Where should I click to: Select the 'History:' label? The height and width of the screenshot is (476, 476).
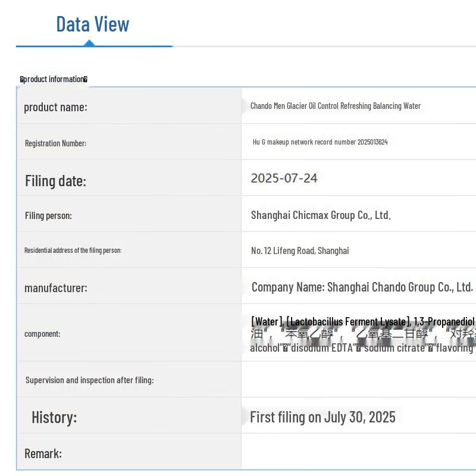tap(54, 417)
